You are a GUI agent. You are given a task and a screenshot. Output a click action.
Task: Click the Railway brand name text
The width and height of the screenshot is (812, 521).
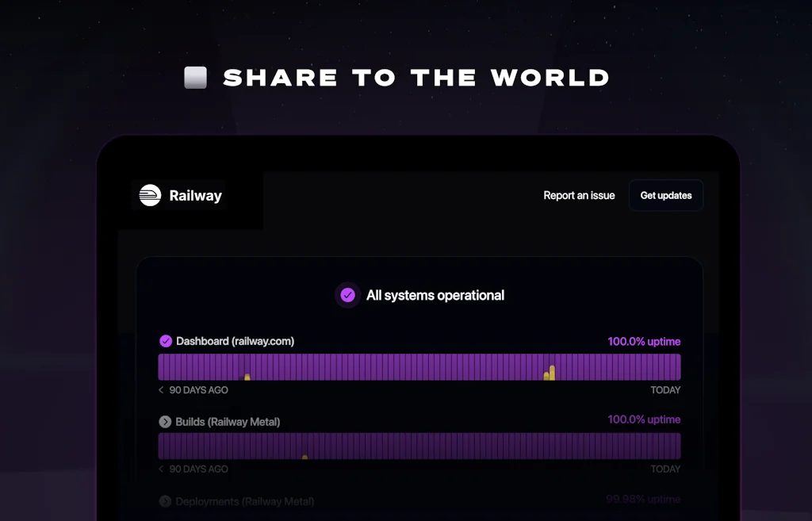pyautogui.click(x=196, y=196)
